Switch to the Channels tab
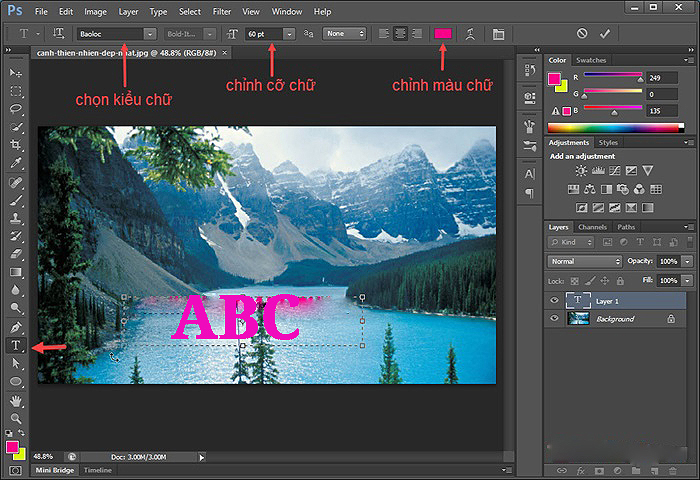The image size is (700, 480). click(x=593, y=227)
